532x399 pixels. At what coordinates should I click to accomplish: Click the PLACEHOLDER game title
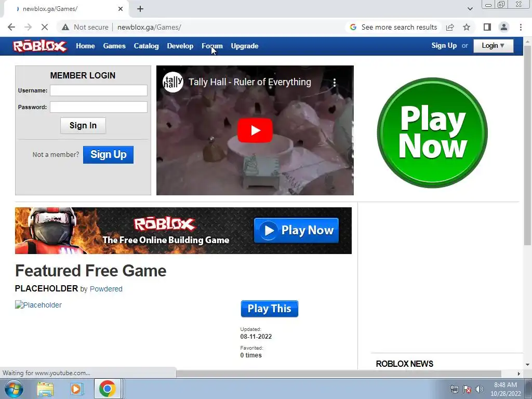click(x=46, y=288)
